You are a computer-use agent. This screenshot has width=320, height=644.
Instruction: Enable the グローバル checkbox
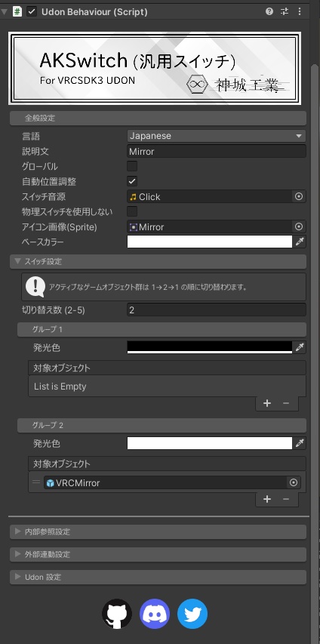[x=132, y=166]
